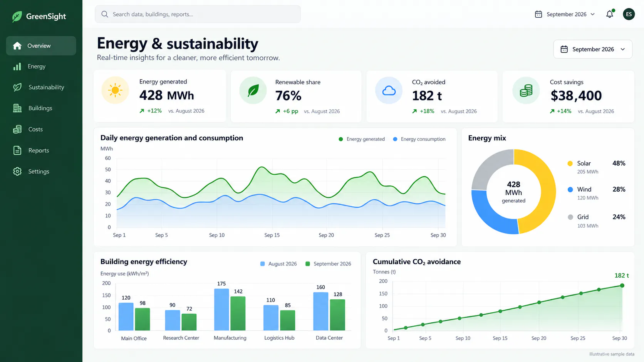Click the Overview home icon
The height and width of the screenshot is (362, 644).
(x=17, y=46)
